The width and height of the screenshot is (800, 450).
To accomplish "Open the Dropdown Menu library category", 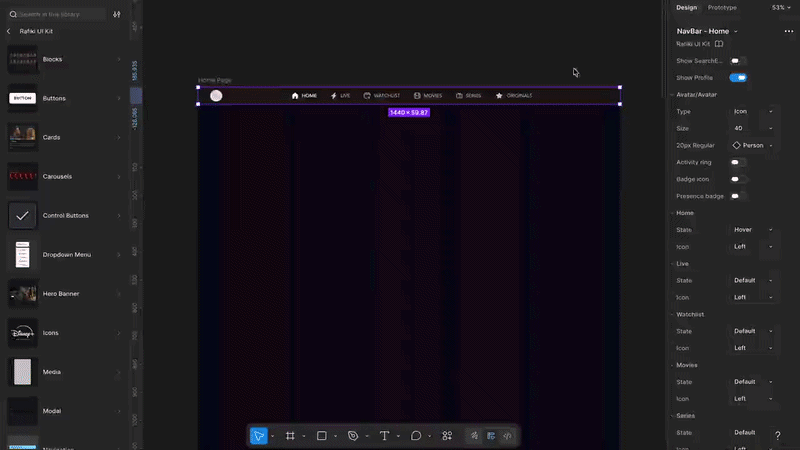I will (x=64, y=255).
